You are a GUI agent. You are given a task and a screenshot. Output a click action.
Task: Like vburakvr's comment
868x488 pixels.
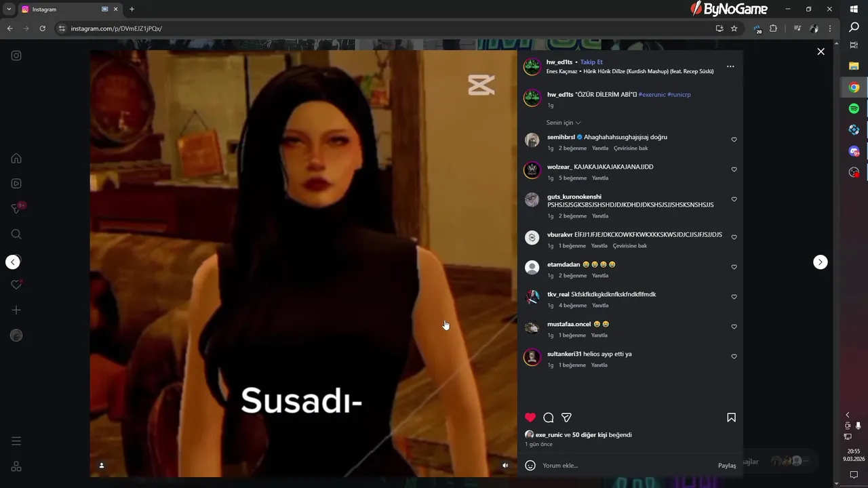coord(734,237)
